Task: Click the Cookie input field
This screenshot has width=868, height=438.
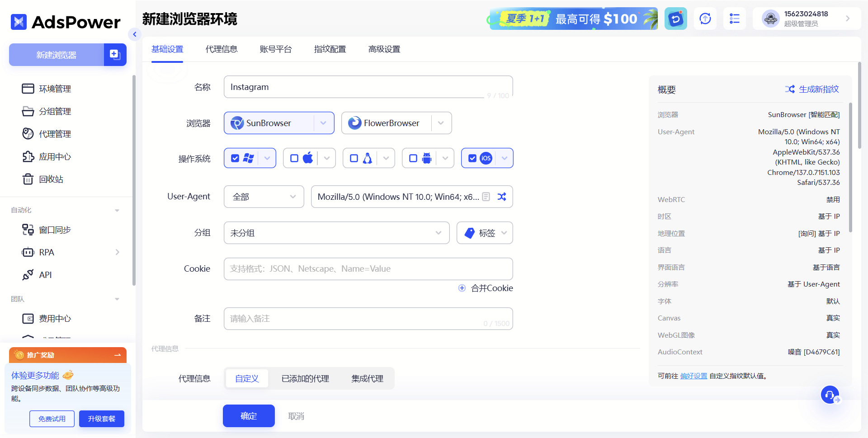Action: pos(368,269)
